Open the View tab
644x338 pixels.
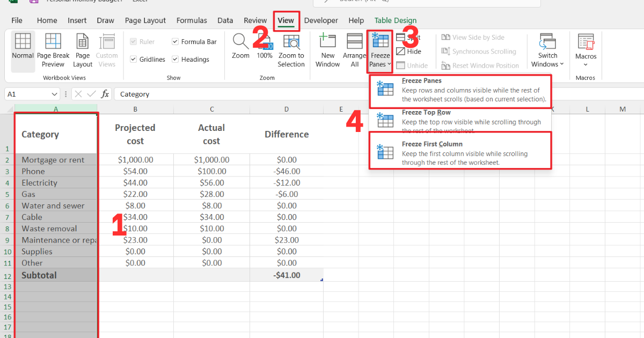286,20
